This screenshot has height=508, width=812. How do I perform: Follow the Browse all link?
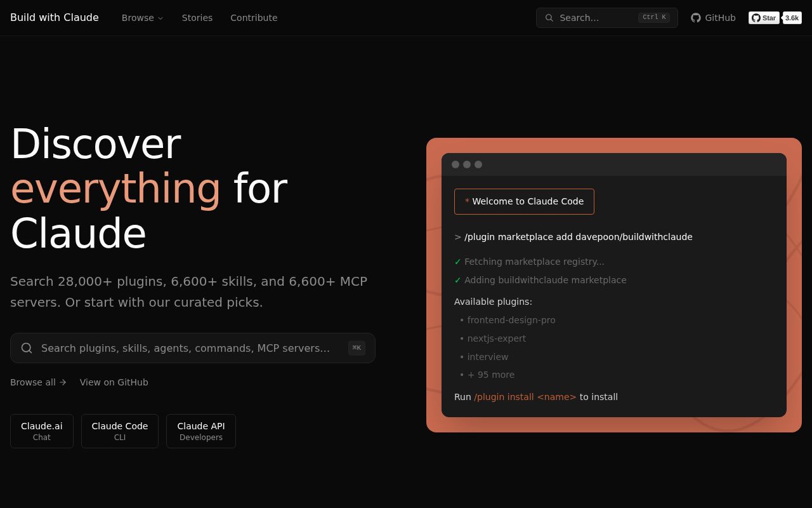[x=38, y=382]
